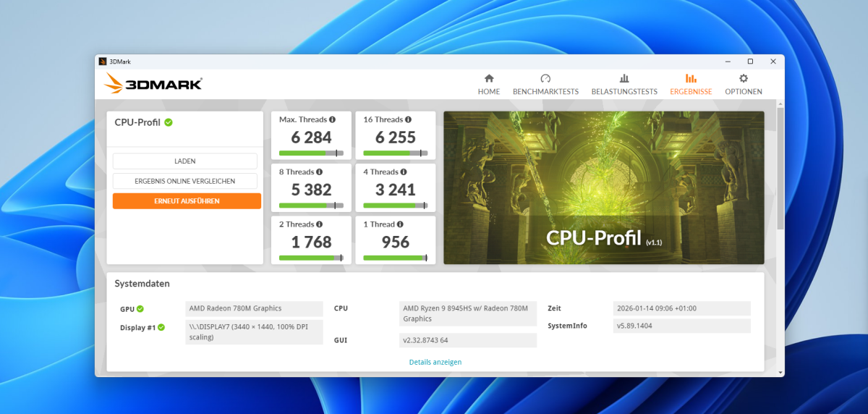Click the home house icon
Image resolution: width=868 pixels, height=414 pixels.
pyautogui.click(x=489, y=78)
